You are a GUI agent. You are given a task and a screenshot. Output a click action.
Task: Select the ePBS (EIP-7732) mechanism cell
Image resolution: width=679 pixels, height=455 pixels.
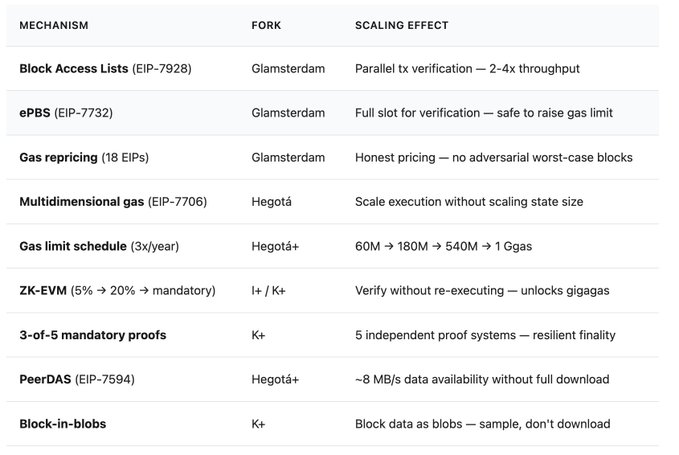click(x=66, y=113)
